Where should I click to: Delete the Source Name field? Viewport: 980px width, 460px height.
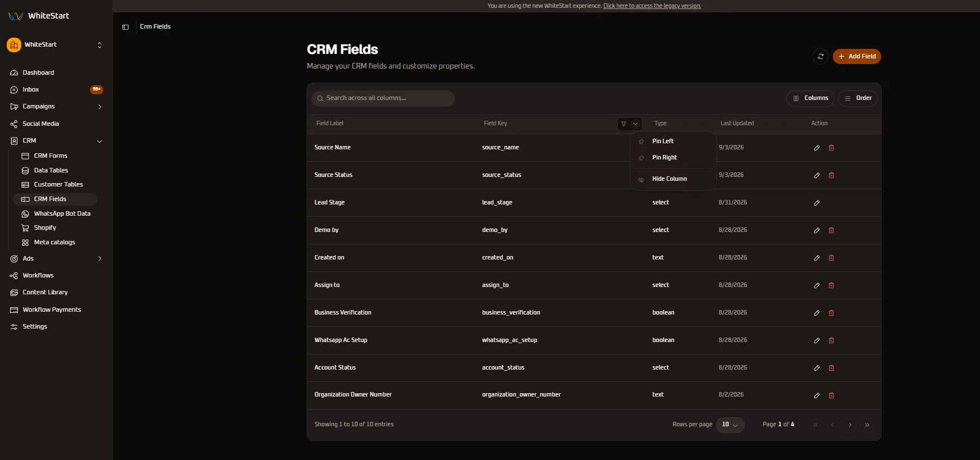(x=831, y=148)
